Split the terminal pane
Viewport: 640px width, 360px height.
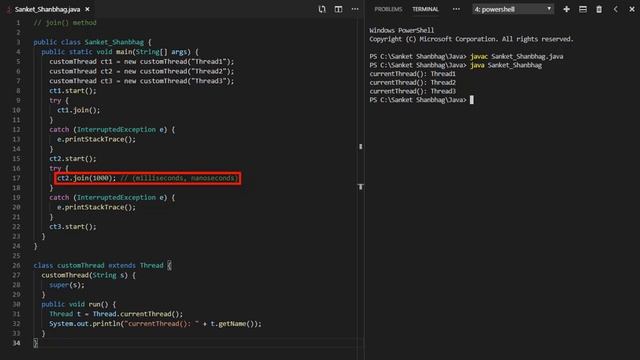click(x=583, y=9)
